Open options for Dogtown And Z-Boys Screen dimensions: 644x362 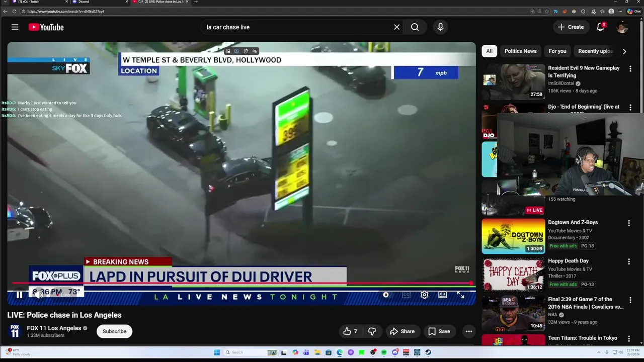[x=629, y=223]
